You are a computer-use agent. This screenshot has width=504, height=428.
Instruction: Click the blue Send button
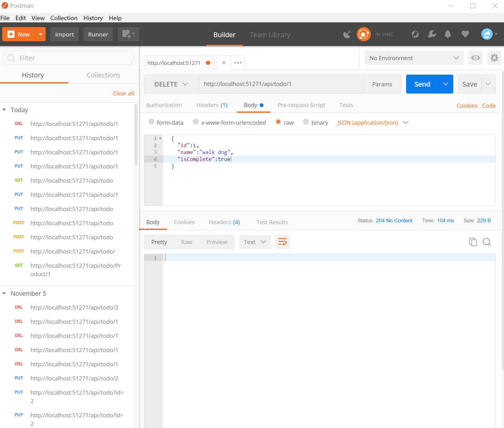pyautogui.click(x=422, y=84)
